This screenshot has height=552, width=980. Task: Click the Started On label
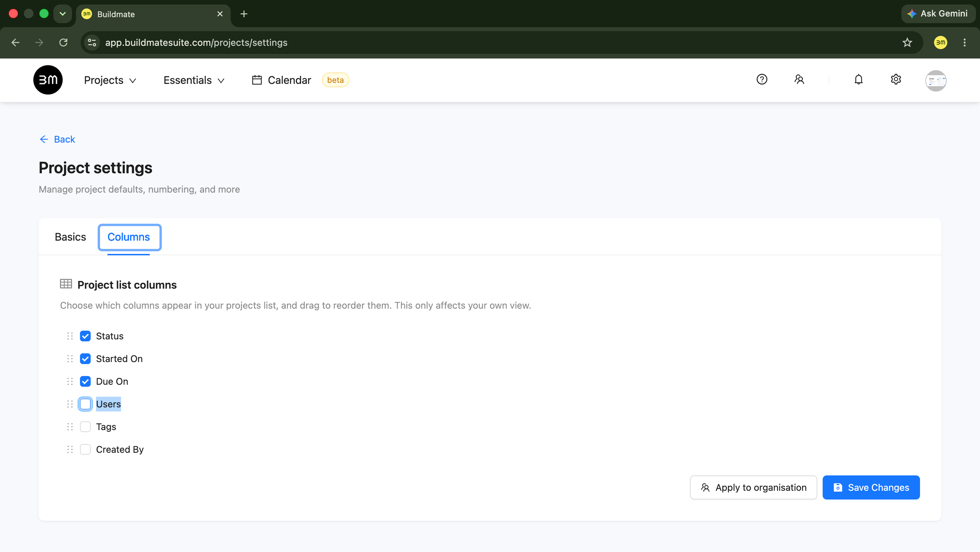tap(119, 359)
